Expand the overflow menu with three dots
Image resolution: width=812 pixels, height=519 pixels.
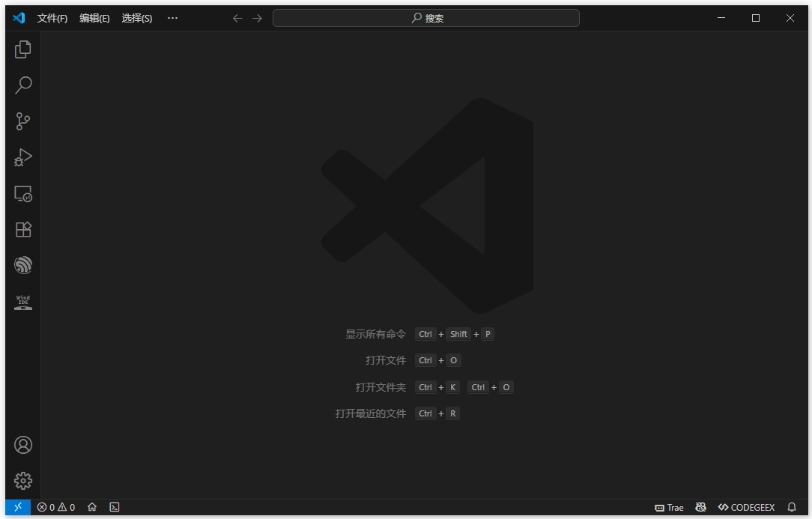click(172, 17)
